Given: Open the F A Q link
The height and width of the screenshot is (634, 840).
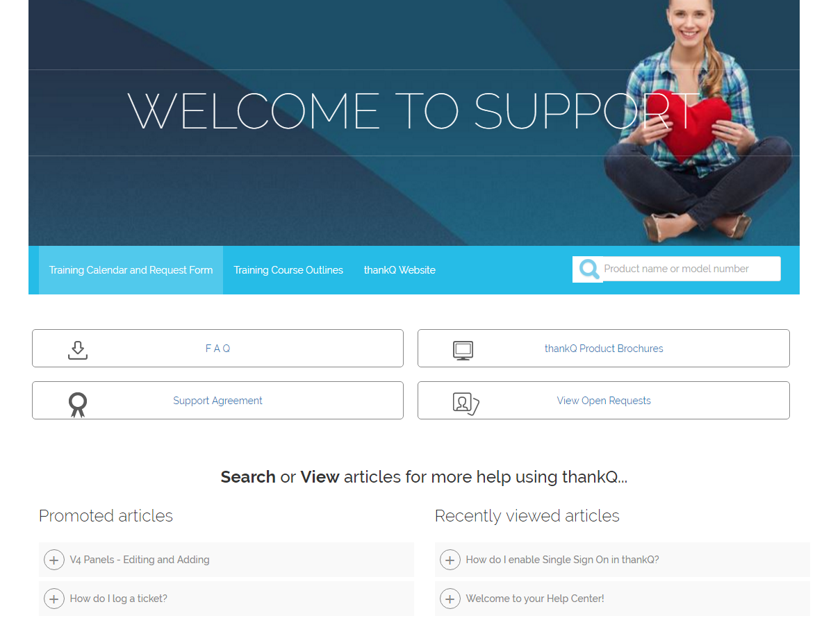Looking at the screenshot, I should [x=217, y=349].
